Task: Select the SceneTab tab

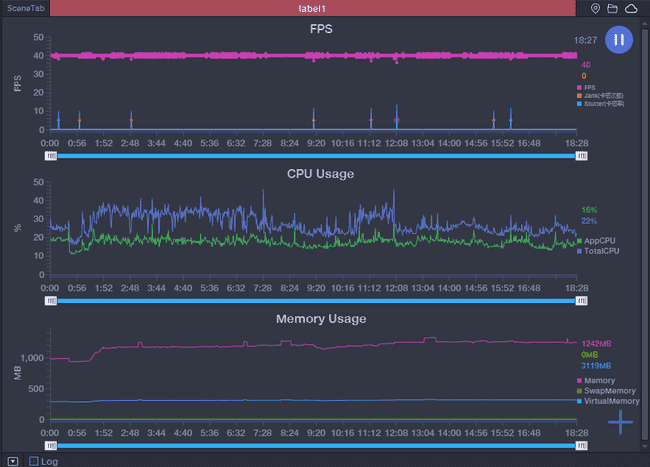Action: pyautogui.click(x=24, y=8)
